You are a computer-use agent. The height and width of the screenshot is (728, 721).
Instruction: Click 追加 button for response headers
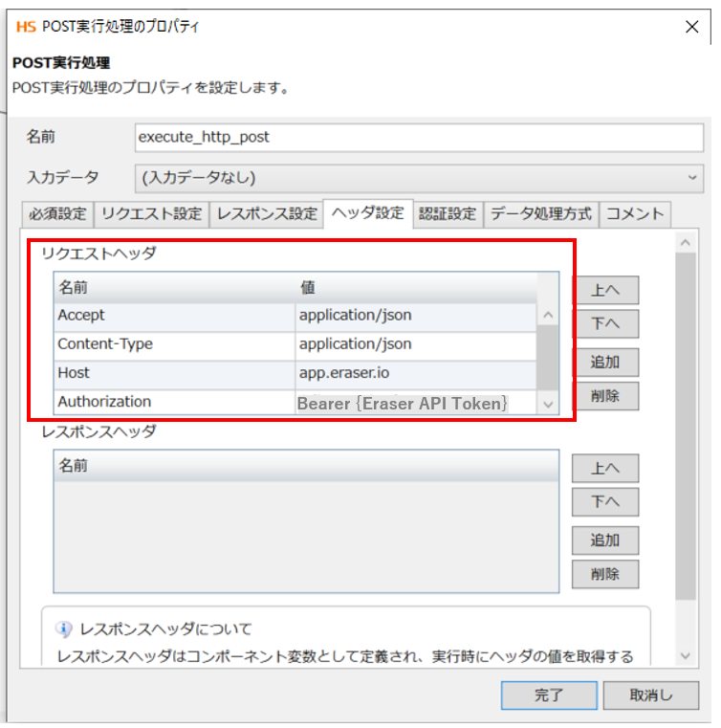point(605,540)
